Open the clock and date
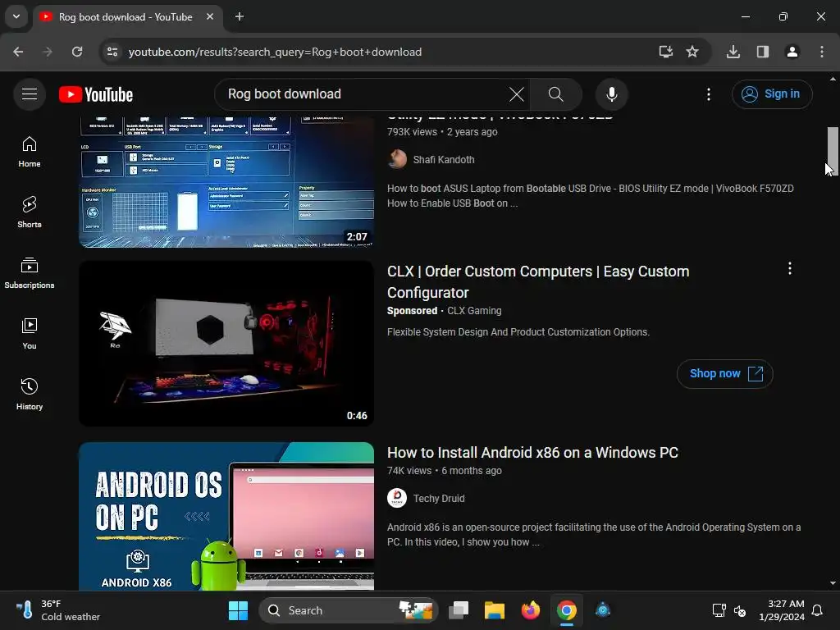Viewport: 840px width, 630px height. [782, 610]
